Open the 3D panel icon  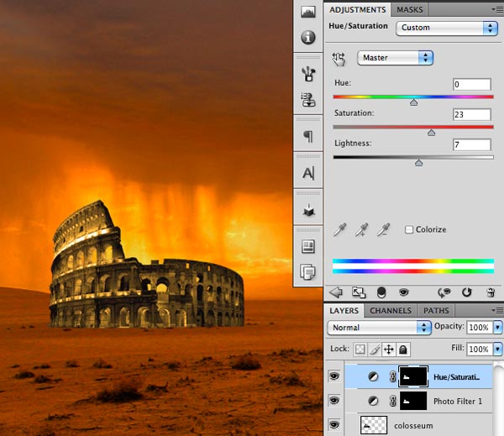point(308,210)
